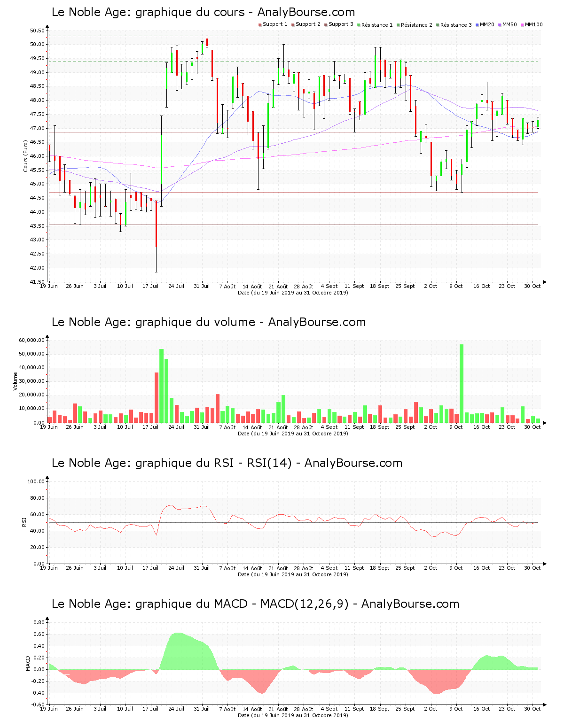Click the 43.50 price axis label
This screenshot has height=728, width=564.
(37, 226)
